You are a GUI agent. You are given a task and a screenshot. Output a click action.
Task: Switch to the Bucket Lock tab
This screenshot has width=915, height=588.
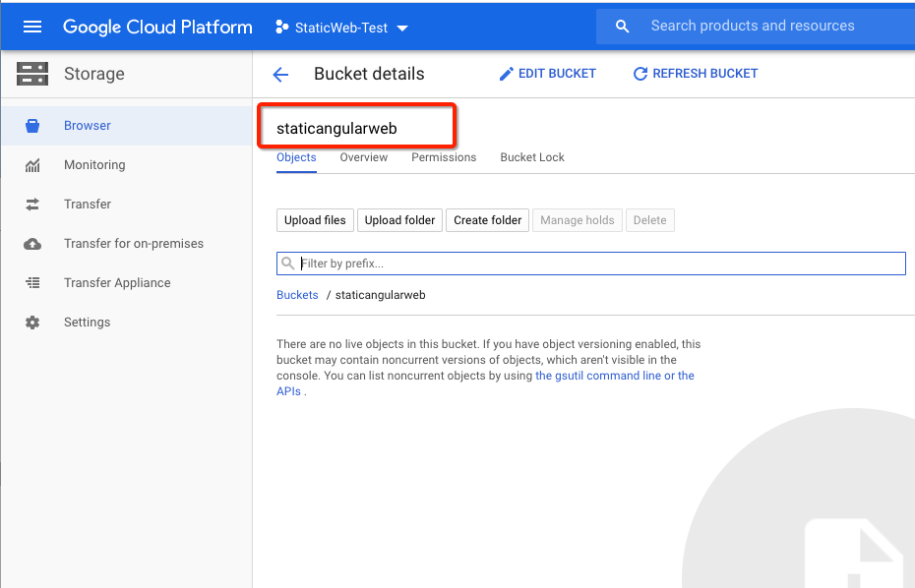pos(532,157)
